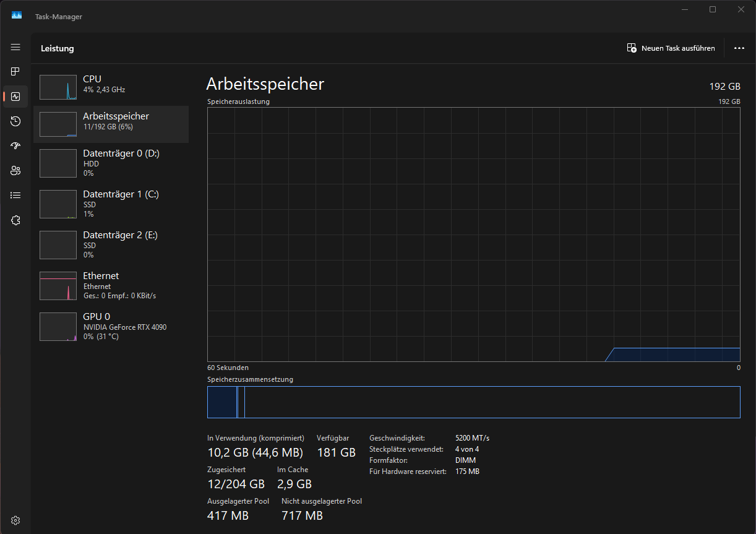Click the '417 MB' paged pool value

[x=228, y=515]
